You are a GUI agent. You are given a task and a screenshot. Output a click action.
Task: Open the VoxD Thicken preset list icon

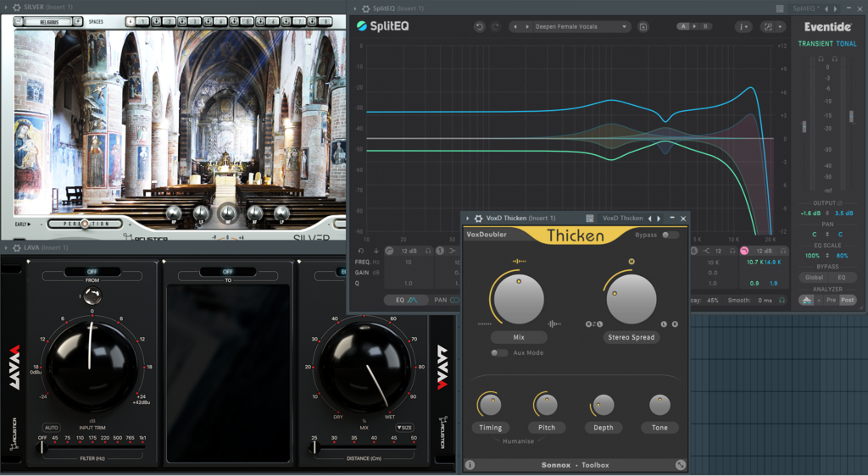[x=590, y=219]
